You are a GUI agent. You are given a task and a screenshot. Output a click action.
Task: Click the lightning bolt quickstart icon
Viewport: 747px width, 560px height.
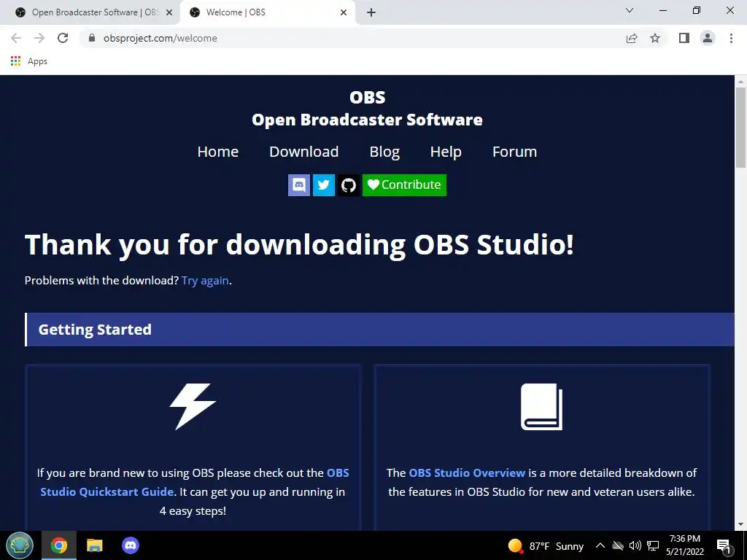(193, 406)
